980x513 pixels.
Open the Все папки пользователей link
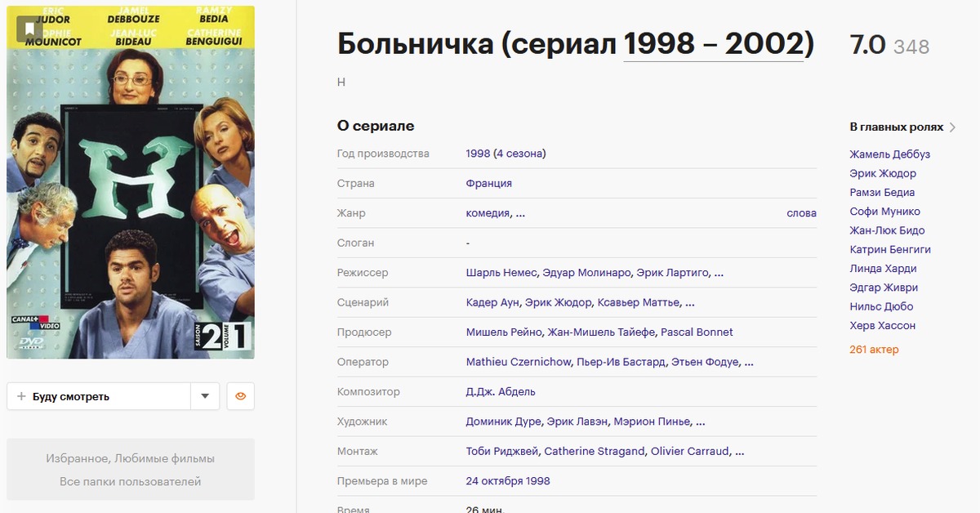point(131,482)
